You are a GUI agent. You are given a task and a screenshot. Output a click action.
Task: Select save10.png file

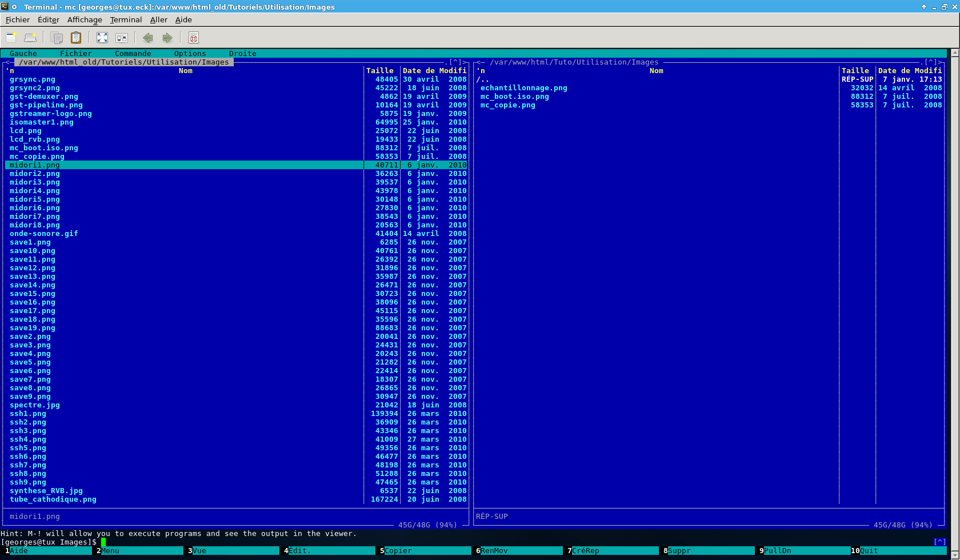[x=33, y=251]
